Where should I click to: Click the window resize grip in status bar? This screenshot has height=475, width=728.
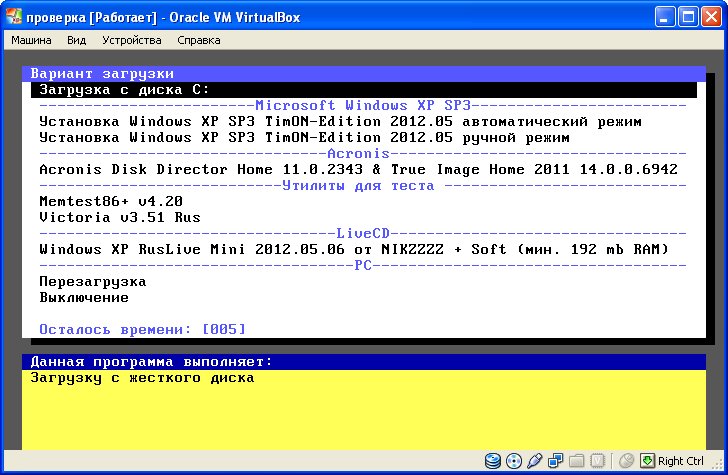click(x=719, y=466)
